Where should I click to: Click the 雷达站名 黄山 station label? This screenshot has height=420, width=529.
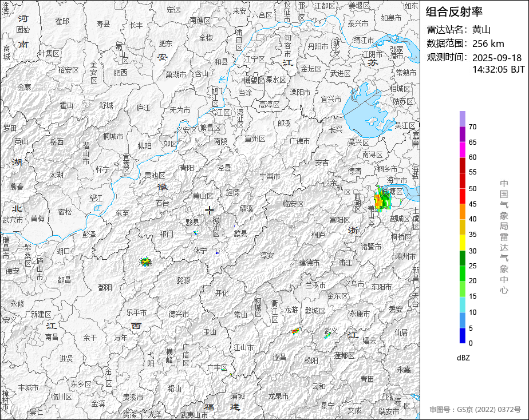click(459, 30)
